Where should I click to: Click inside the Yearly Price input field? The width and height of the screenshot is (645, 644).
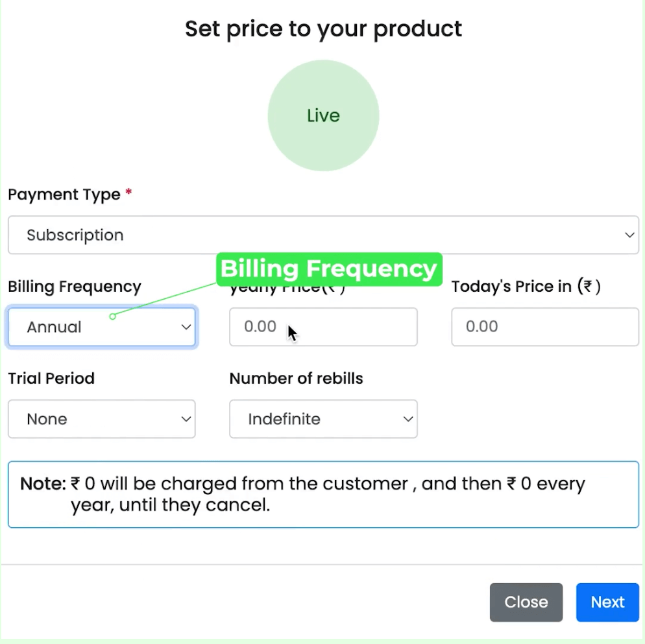point(322,327)
